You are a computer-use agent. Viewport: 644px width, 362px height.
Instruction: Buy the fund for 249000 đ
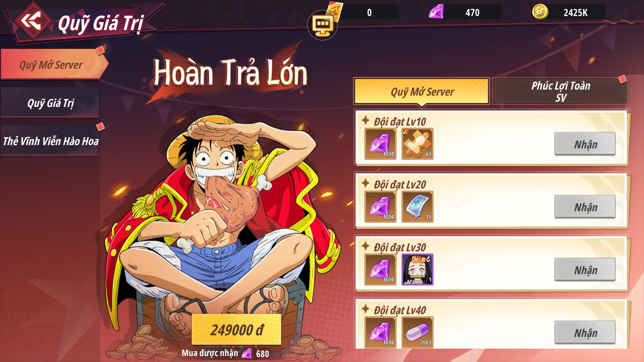pos(236,329)
